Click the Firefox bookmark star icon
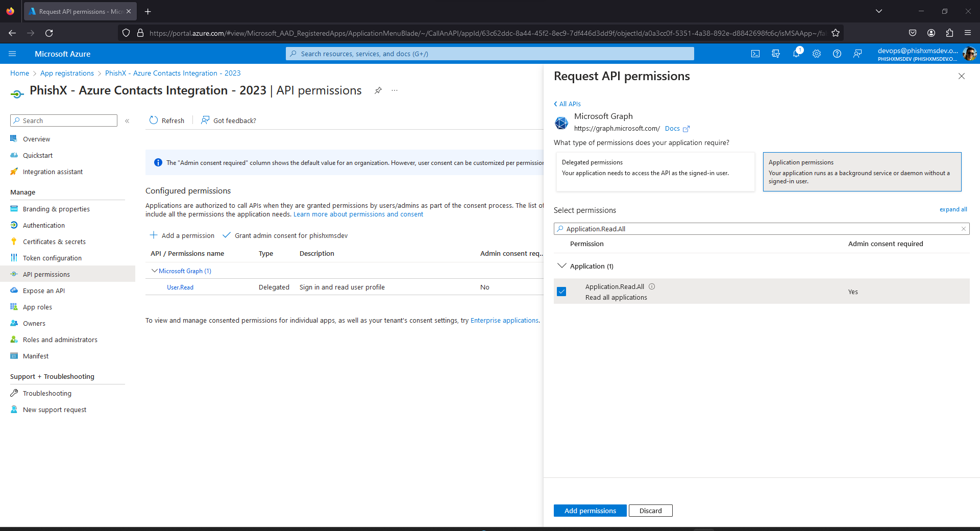This screenshot has width=980, height=531. tap(836, 33)
